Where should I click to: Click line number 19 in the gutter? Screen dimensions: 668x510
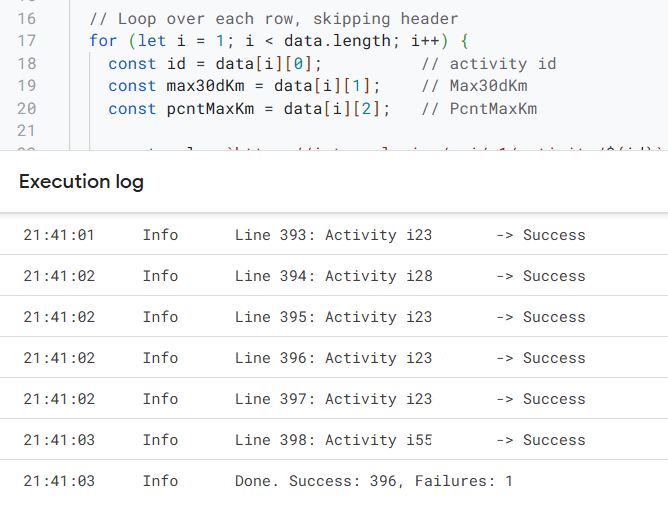click(x=27, y=86)
